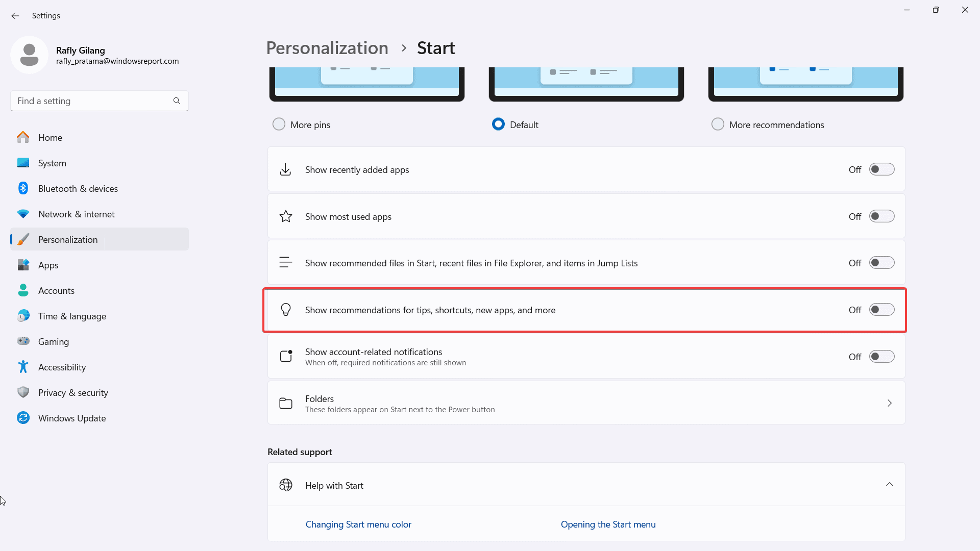Click the Accounts person icon
Image resolution: width=980 pixels, height=551 pixels.
tap(23, 290)
